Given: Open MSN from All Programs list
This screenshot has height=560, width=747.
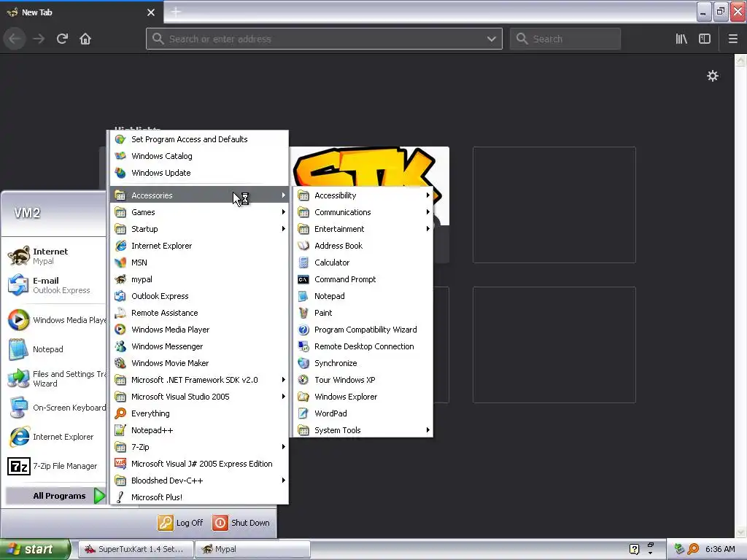Looking at the screenshot, I should [199, 262].
